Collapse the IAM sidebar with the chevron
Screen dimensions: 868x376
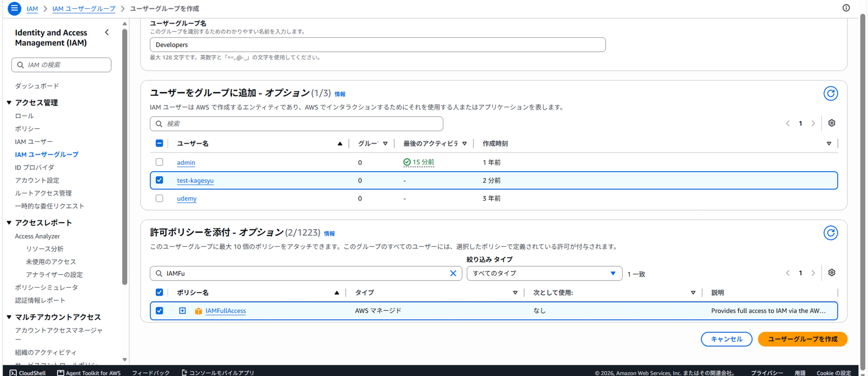107,33
